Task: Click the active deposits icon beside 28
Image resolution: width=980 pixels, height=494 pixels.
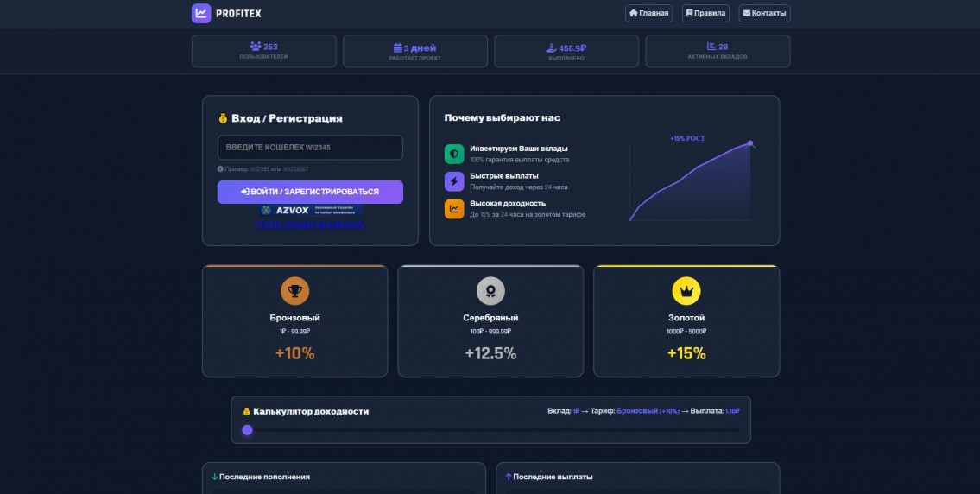Action: [711, 47]
